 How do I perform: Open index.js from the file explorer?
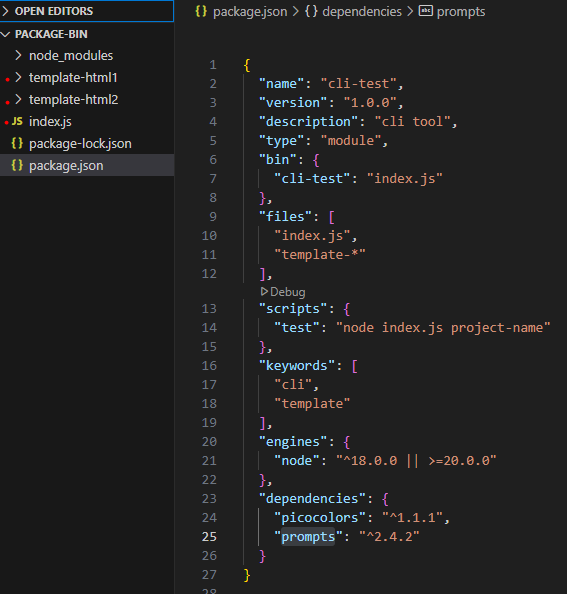click(50, 122)
